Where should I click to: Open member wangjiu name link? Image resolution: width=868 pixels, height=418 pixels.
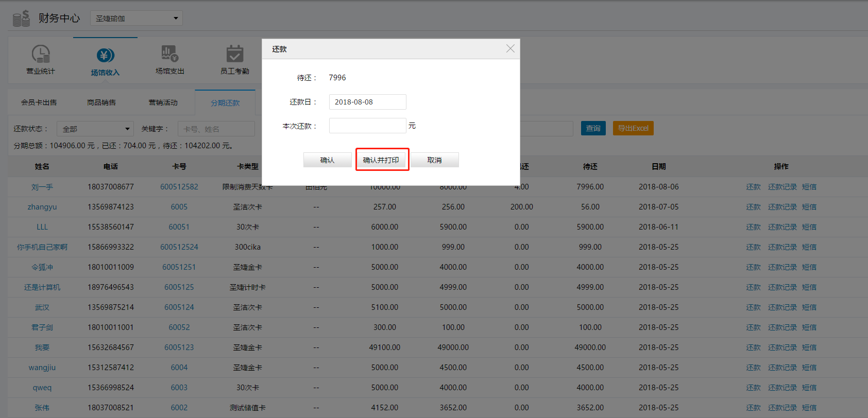42,368
